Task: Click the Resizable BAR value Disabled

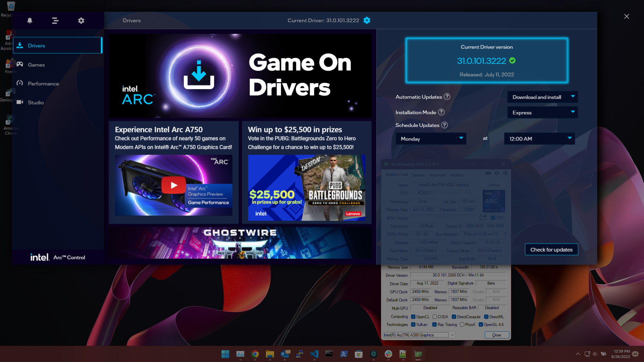Action: [x=492, y=308]
